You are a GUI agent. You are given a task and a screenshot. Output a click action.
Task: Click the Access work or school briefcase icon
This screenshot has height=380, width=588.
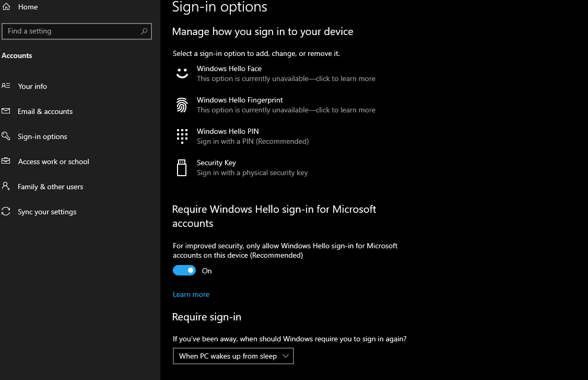pyautogui.click(x=6, y=161)
